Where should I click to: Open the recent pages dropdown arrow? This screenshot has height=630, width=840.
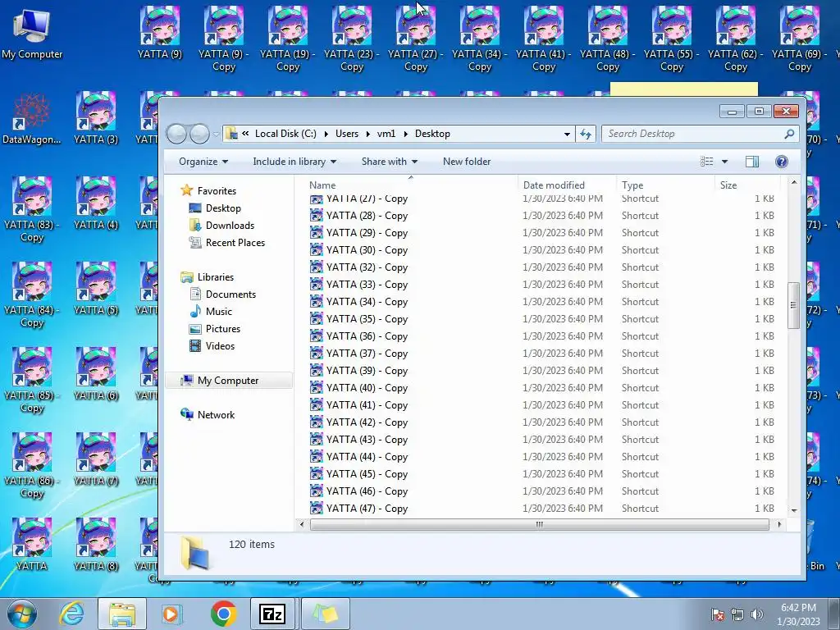[216, 134]
